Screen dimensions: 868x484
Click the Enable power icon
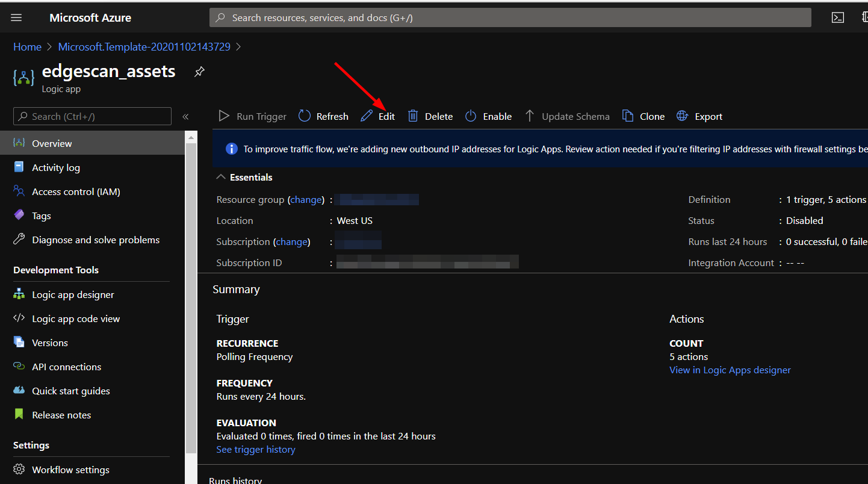point(471,116)
